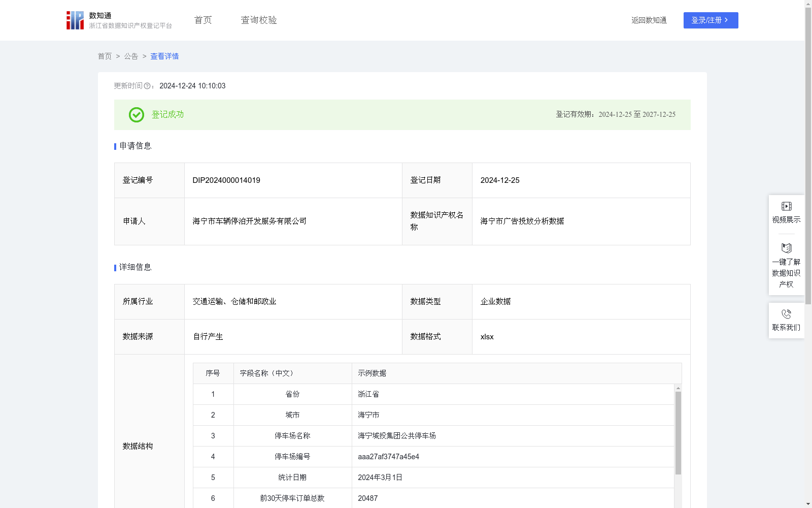Click the data structure table scrollbar thumb
The width and height of the screenshot is (812, 508).
click(678, 433)
